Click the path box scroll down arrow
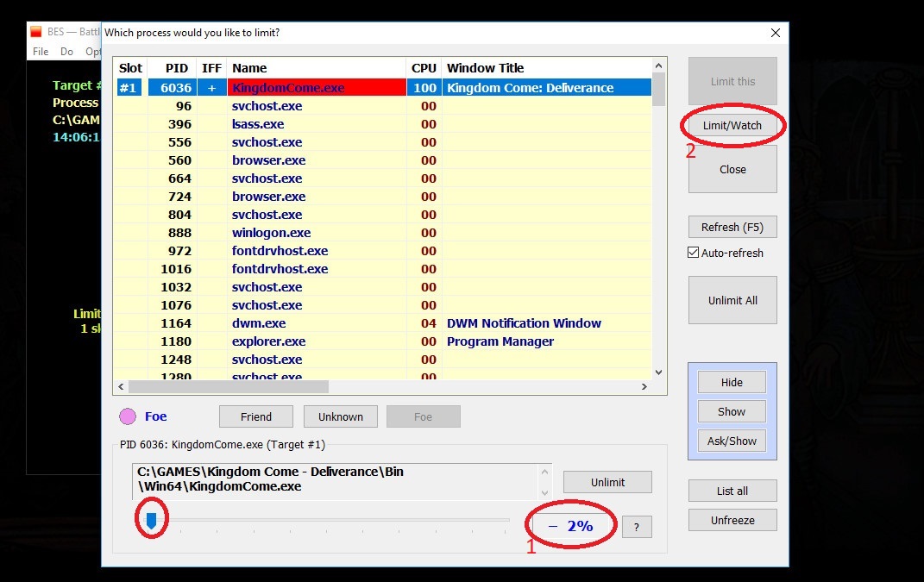This screenshot has height=582, width=924. click(x=544, y=492)
